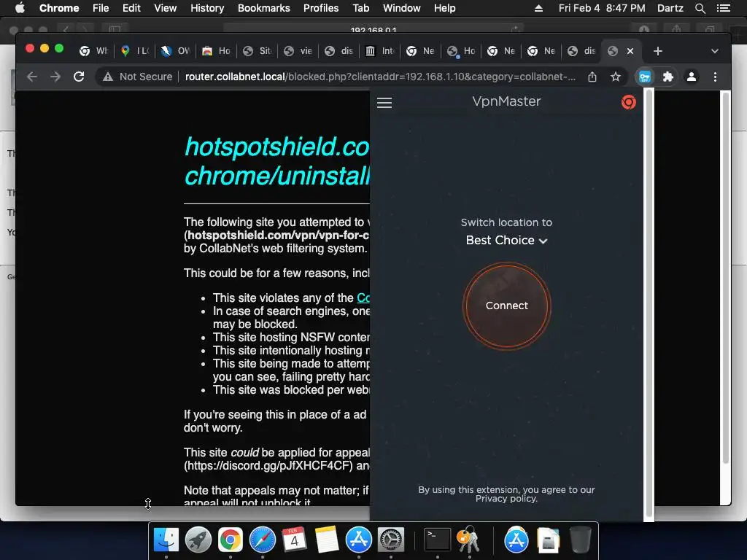Click the eject icon in menu bar
747x560 pixels.
pos(538,8)
